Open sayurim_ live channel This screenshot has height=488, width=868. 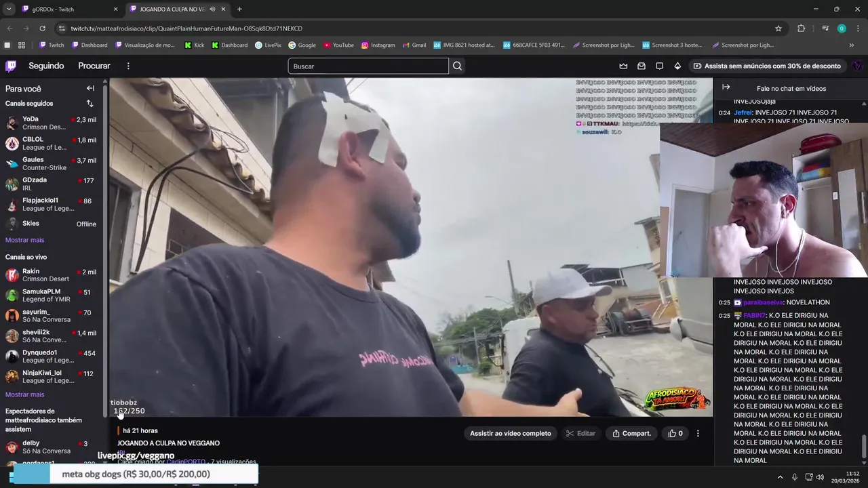(52, 316)
